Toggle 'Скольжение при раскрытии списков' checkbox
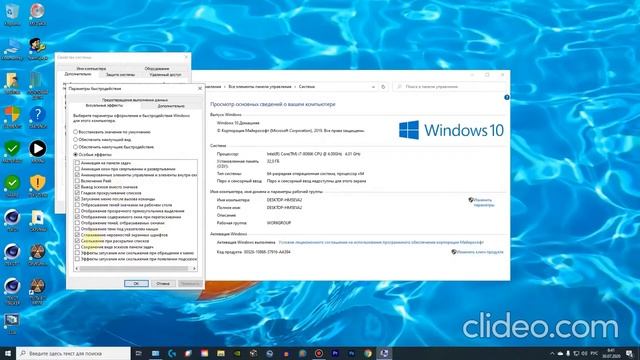 tap(77, 241)
